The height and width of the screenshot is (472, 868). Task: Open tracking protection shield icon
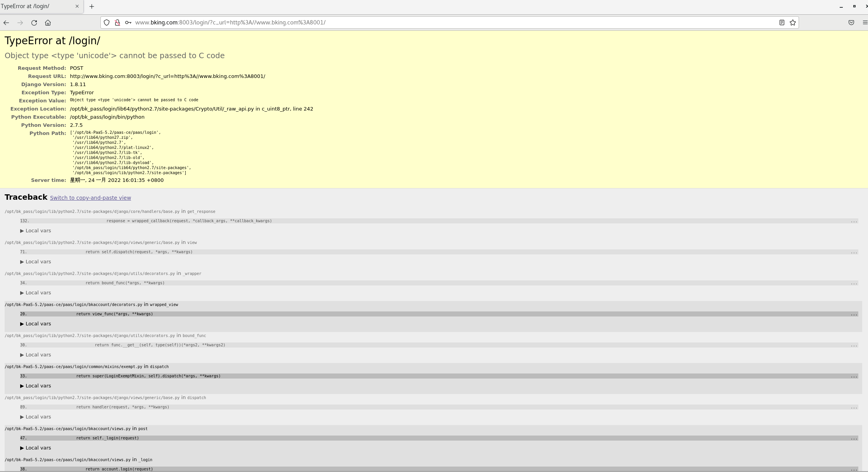click(107, 22)
